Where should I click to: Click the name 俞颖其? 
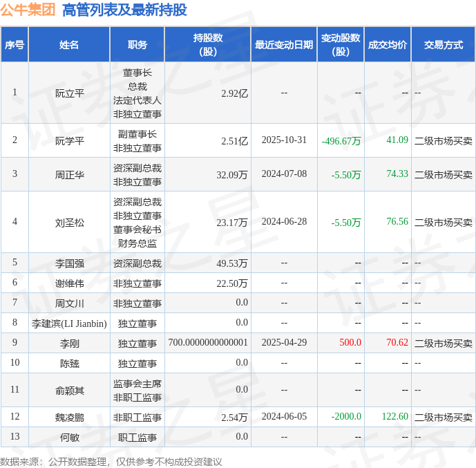[x=70, y=391]
